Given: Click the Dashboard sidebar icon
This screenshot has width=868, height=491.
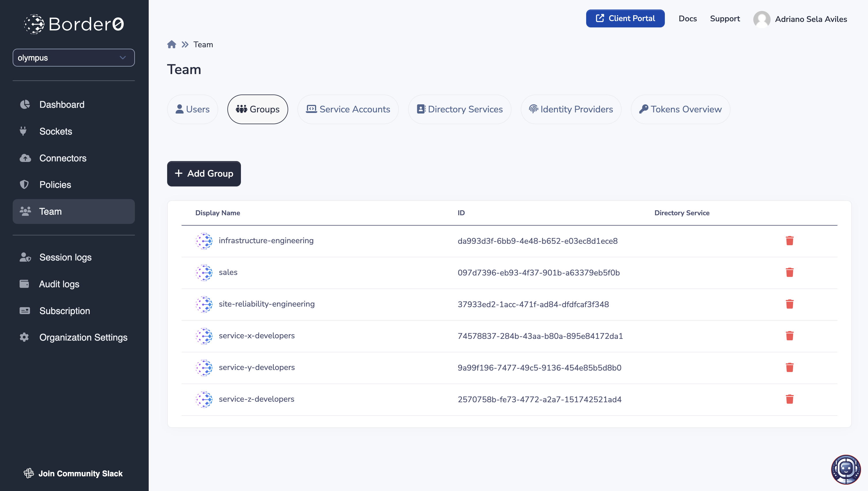Looking at the screenshot, I should pyautogui.click(x=25, y=104).
